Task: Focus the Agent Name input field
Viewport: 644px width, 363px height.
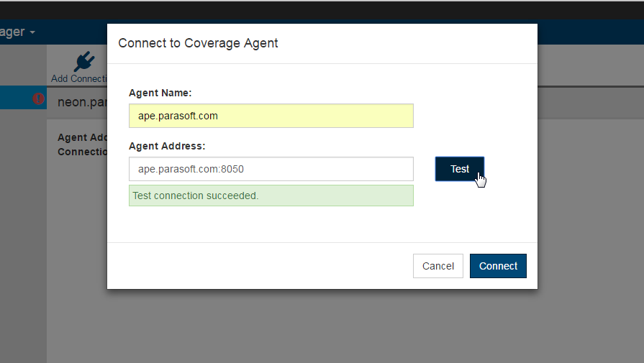Action: [x=271, y=116]
